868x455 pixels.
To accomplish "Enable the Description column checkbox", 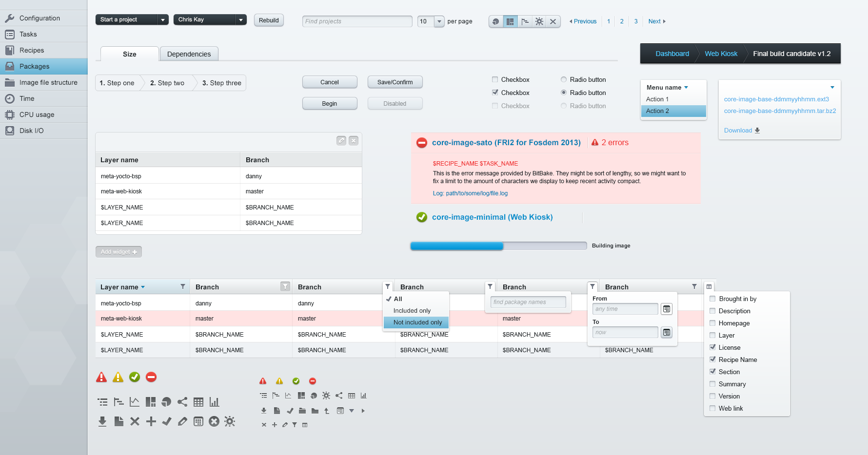I will click(x=712, y=311).
